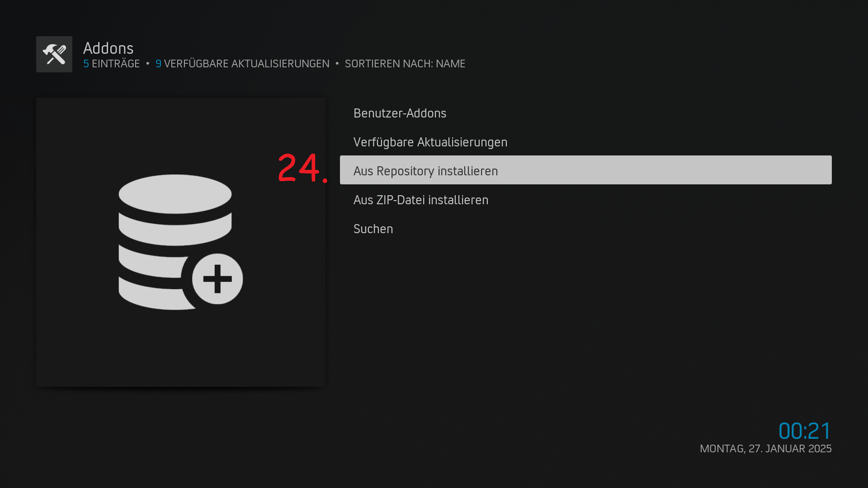Open Benutzer-Addons
The width and height of the screenshot is (868, 488).
(x=586, y=113)
